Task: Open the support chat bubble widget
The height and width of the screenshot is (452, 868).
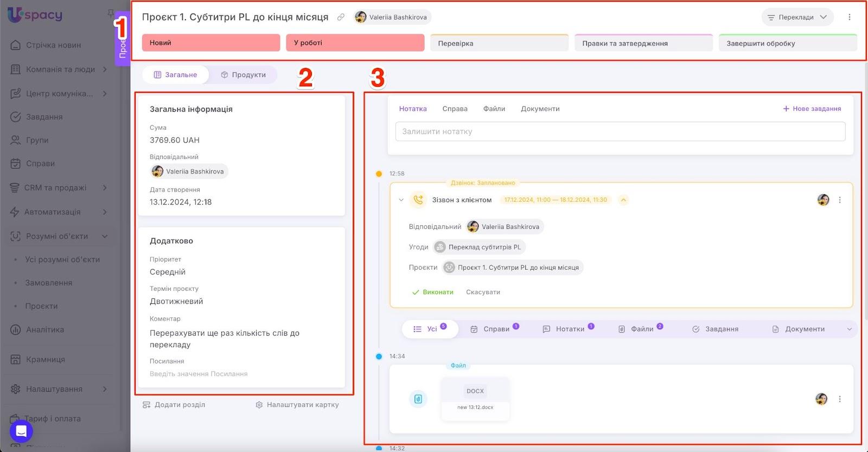Action: (x=21, y=431)
